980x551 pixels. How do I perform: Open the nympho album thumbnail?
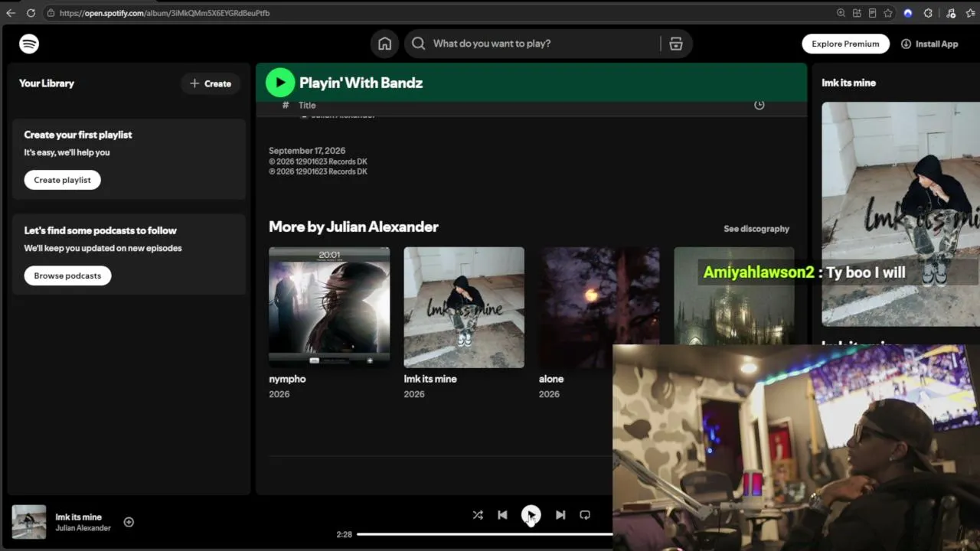(329, 307)
